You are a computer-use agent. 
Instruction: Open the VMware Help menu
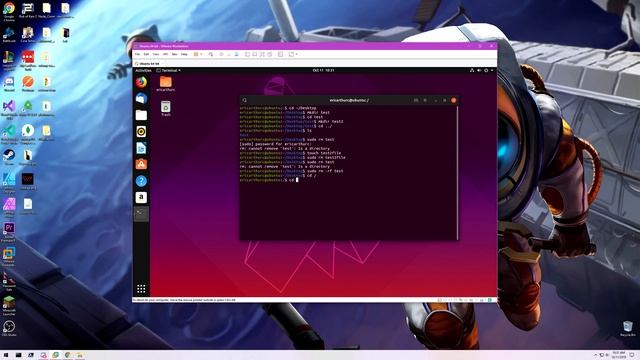[x=184, y=54]
